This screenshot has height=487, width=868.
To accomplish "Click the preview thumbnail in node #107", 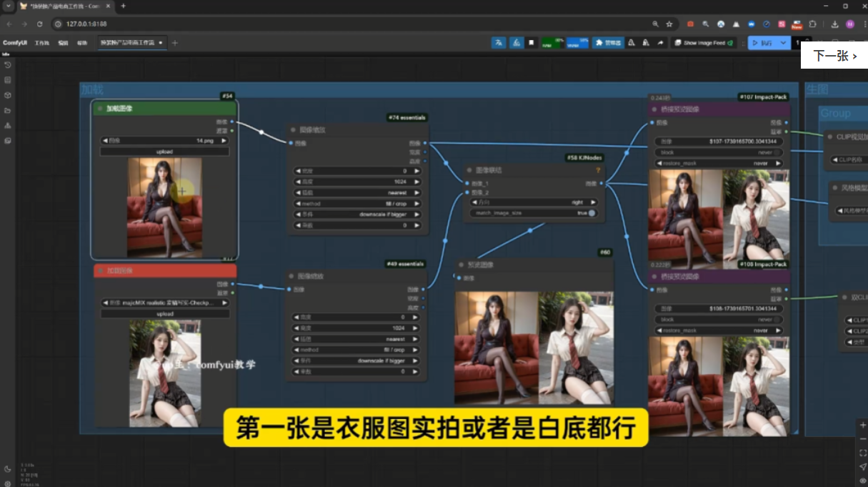I will point(719,219).
